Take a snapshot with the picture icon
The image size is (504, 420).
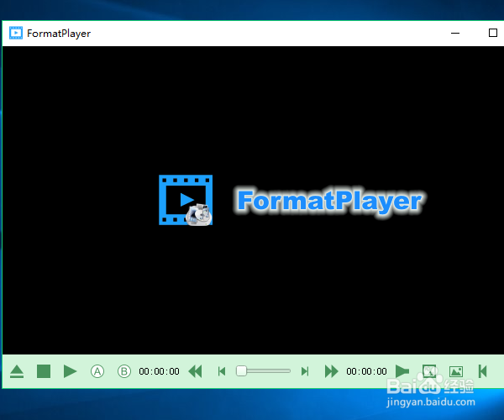click(456, 371)
